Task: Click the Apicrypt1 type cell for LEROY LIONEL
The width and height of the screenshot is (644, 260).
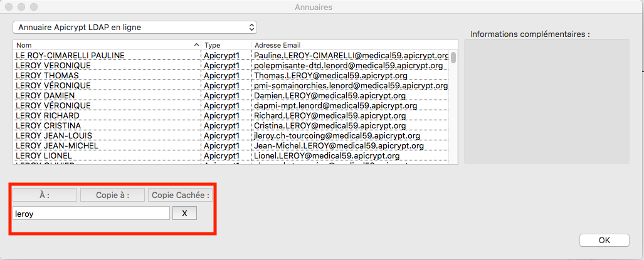Action: pos(222,156)
